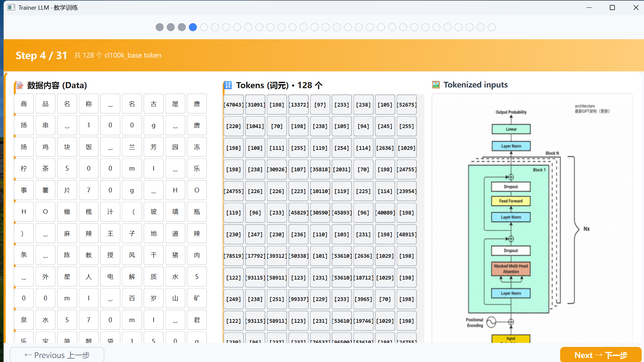Click the Tokens section number icon
This screenshot has height=362, width=644.
[x=228, y=85]
